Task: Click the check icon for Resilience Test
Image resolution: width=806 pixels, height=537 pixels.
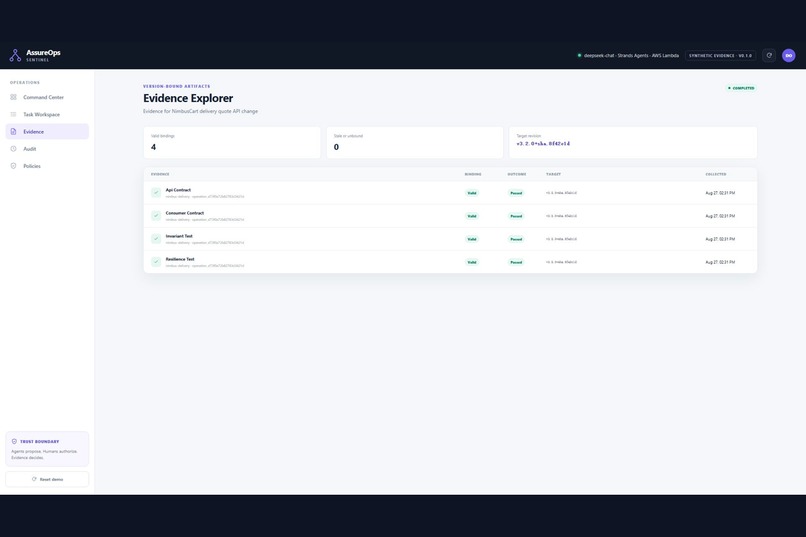Action: (156, 262)
